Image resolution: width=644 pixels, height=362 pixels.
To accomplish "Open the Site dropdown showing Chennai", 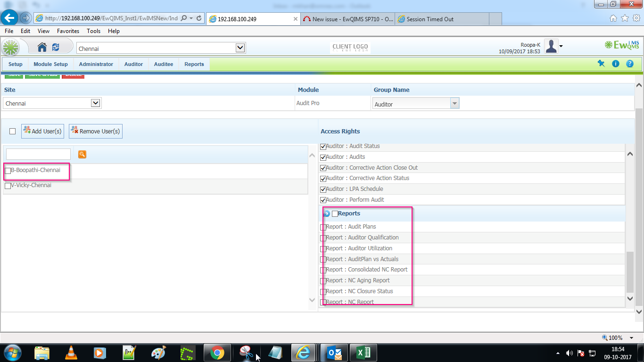I will [x=95, y=103].
